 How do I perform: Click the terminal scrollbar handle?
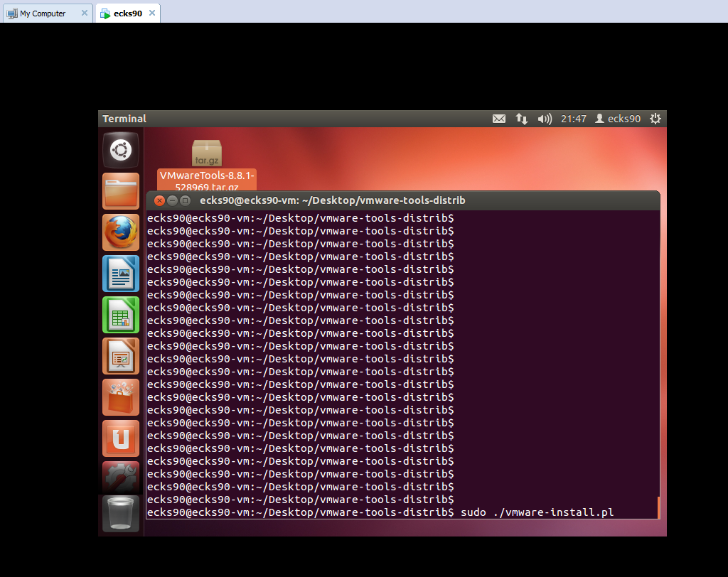pos(658,507)
